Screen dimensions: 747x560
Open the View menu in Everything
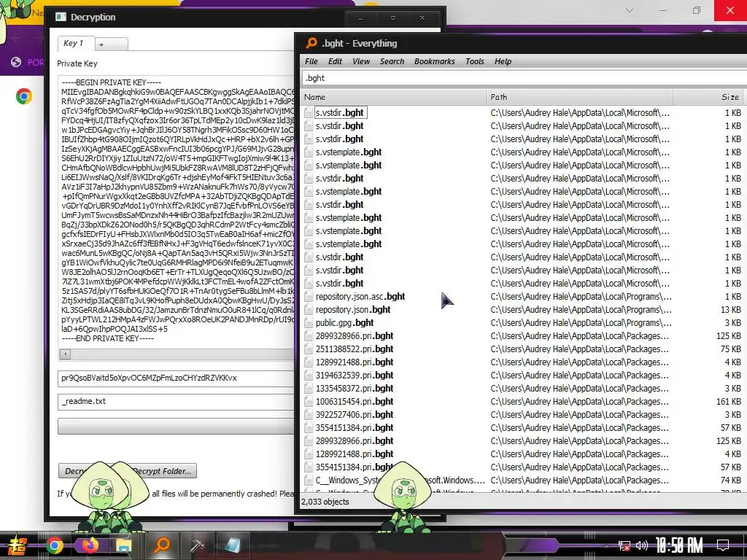point(361,61)
